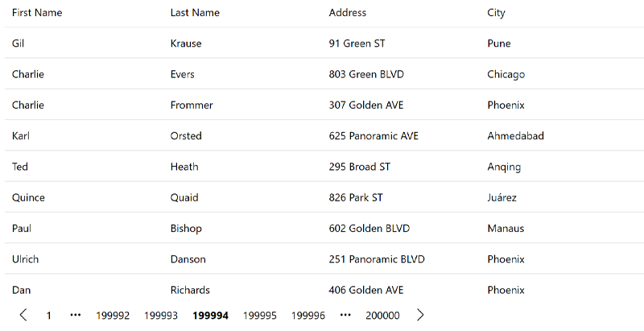Expand right ellipsis in pagination
The height and width of the screenshot is (331, 644).
345,316
